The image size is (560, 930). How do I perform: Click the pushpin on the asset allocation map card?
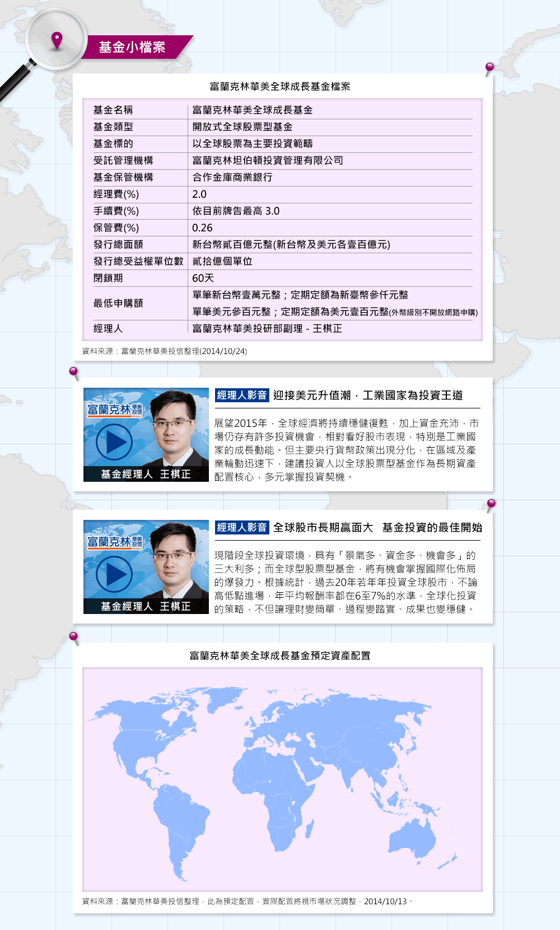[73, 637]
